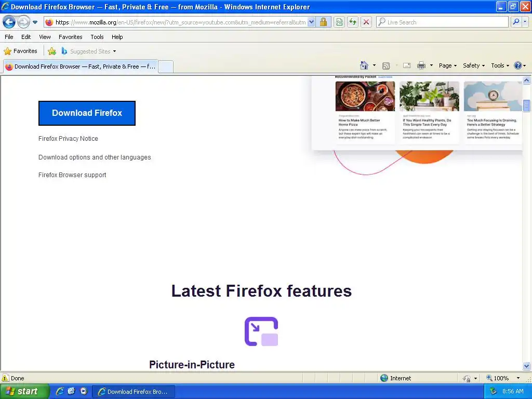Screen dimensions: 532x399
Task: Open the recent pages dropdown arrow
Action: coord(35,22)
